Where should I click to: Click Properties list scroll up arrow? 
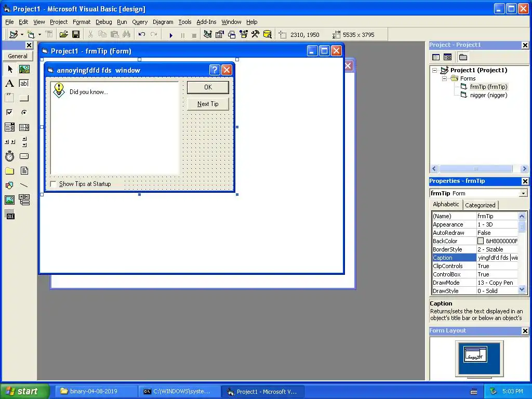click(x=522, y=216)
